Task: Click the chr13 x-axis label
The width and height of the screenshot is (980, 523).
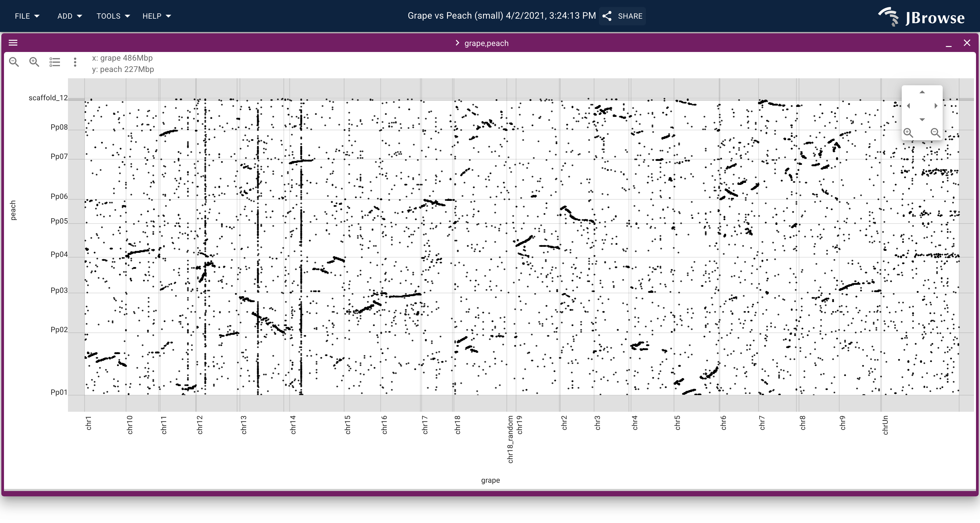Action: pyautogui.click(x=244, y=425)
